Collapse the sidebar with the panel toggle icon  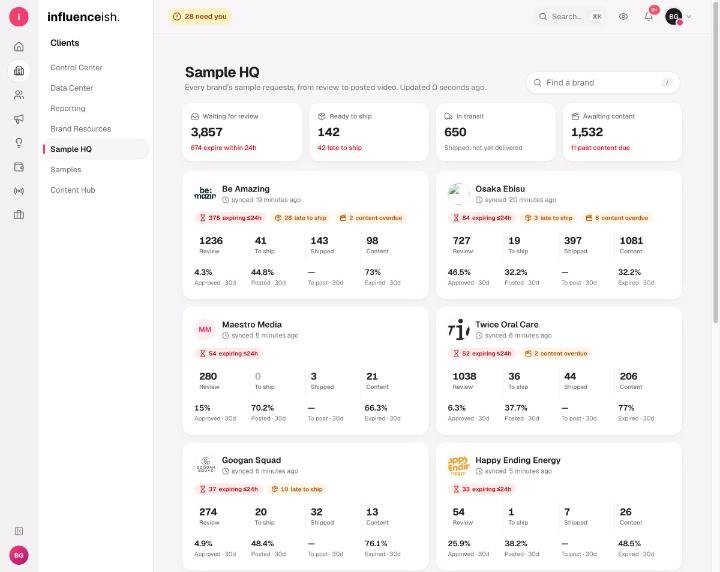click(19, 531)
